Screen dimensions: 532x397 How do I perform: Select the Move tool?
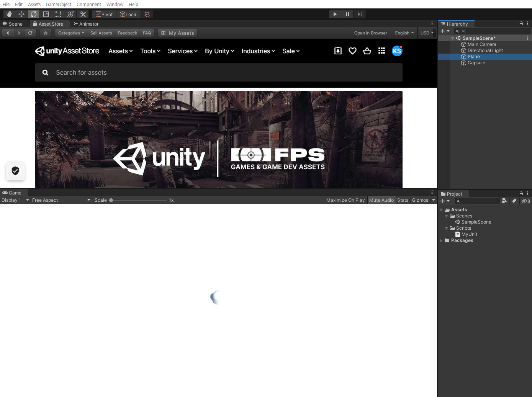click(21, 14)
